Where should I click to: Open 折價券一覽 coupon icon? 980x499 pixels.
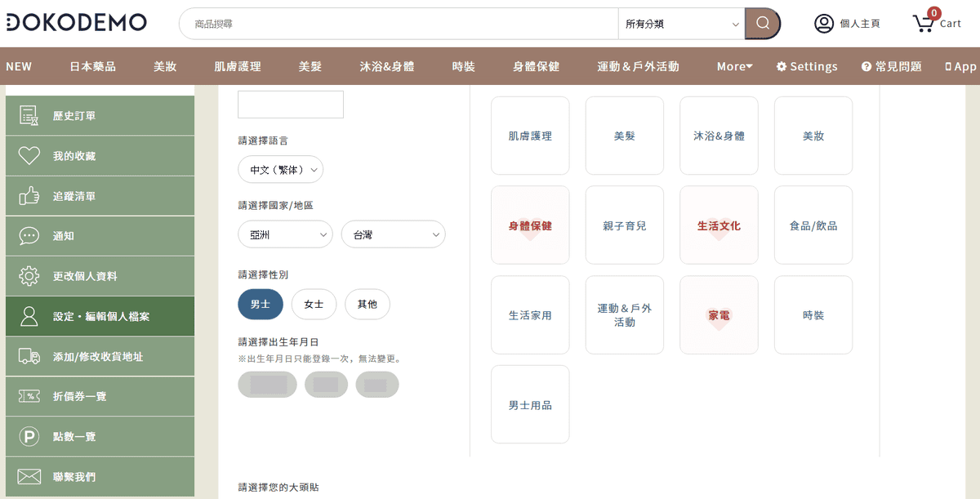click(29, 396)
